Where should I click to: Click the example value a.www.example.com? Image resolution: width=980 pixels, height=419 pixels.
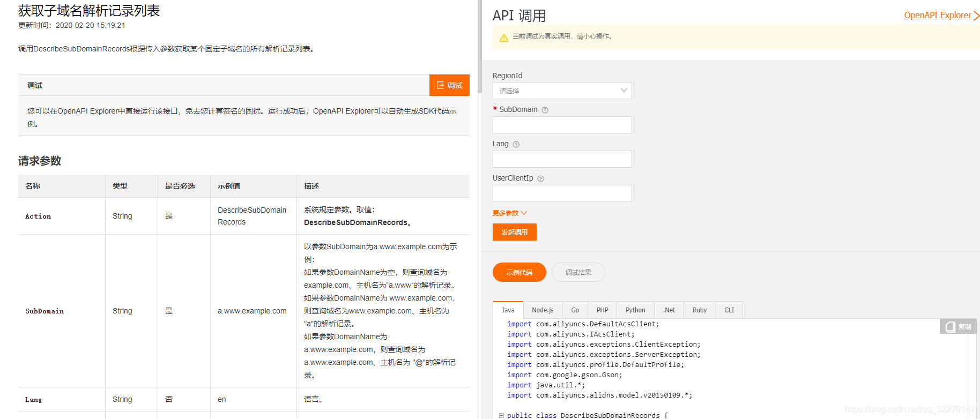coord(252,311)
